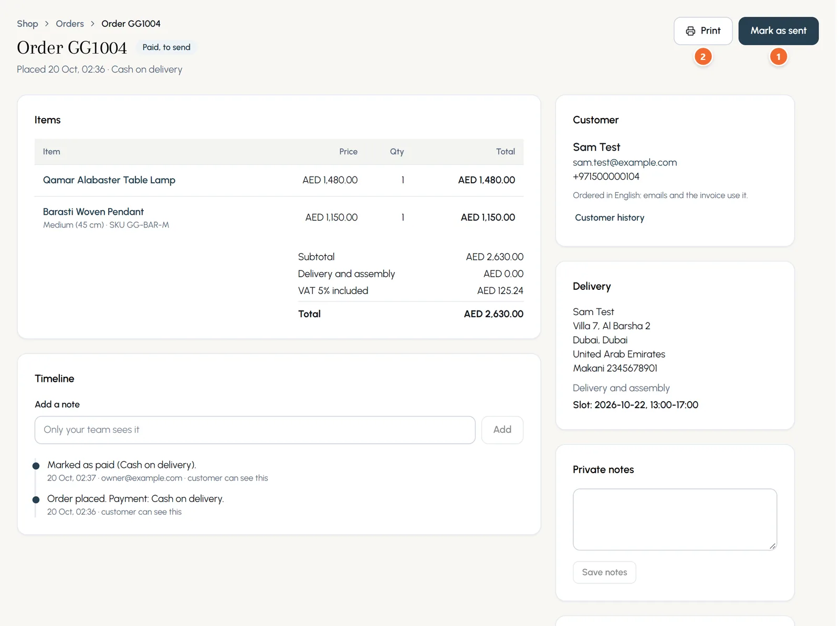The width and height of the screenshot is (840, 626).
Task: Click the Marked as paid timeline entry
Action: 122,465
